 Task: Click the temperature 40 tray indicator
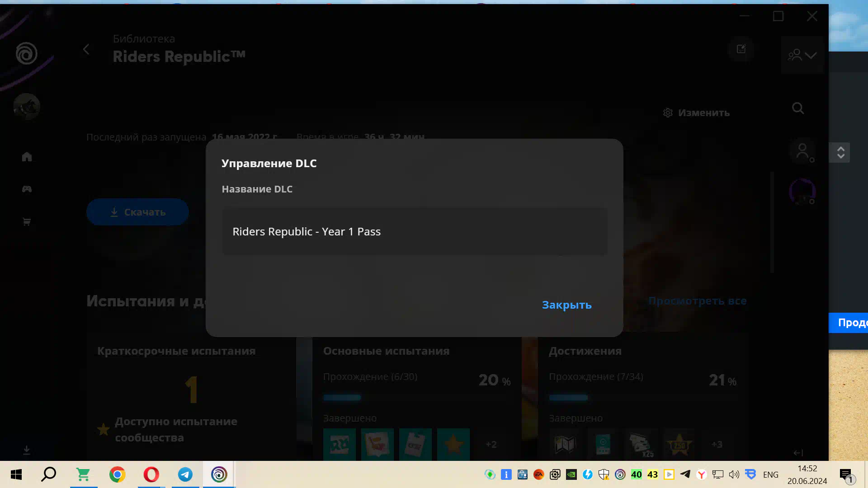click(x=637, y=474)
